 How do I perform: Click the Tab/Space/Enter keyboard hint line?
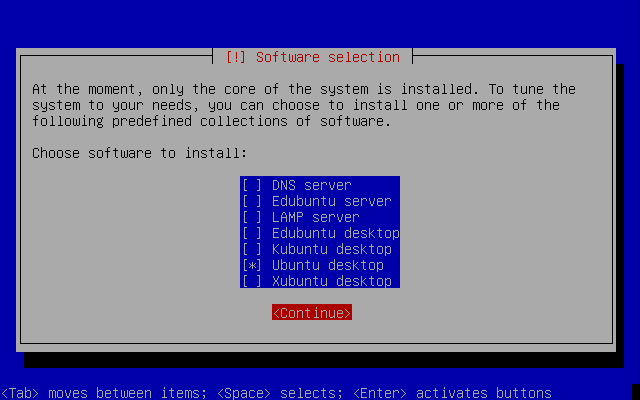click(276, 393)
